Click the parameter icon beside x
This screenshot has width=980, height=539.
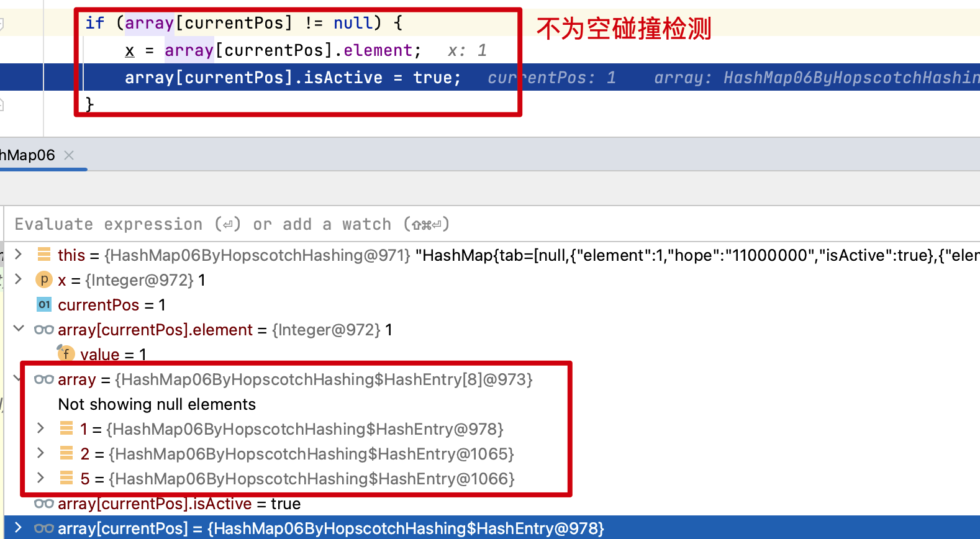click(x=44, y=279)
